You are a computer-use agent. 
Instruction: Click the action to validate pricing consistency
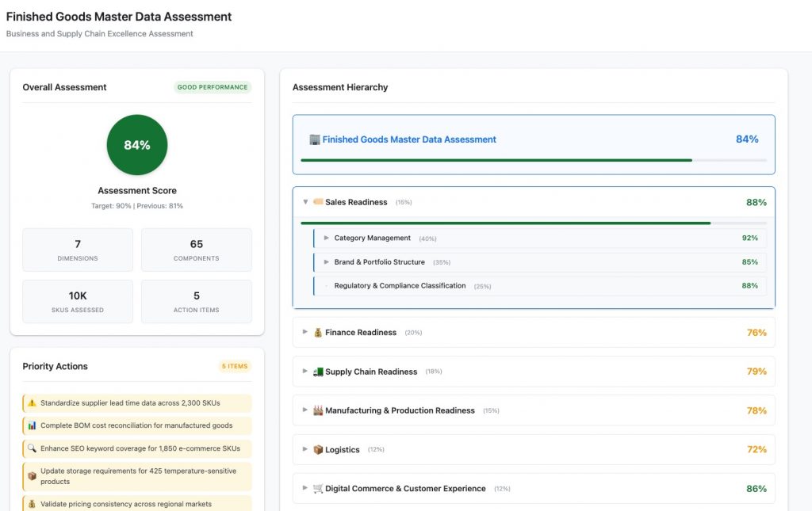pyautogui.click(x=136, y=503)
